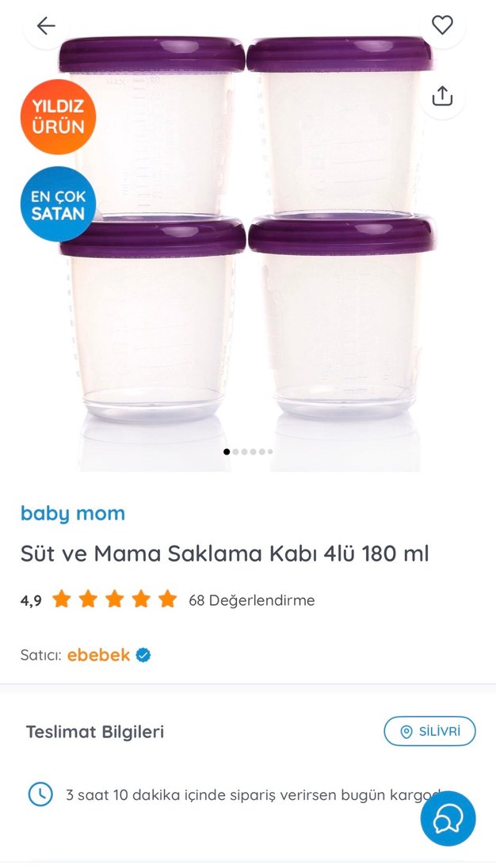The height and width of the screenshot is (868, 496).
Task: Select the second carousel dot
Action: [x=235, y=452]
